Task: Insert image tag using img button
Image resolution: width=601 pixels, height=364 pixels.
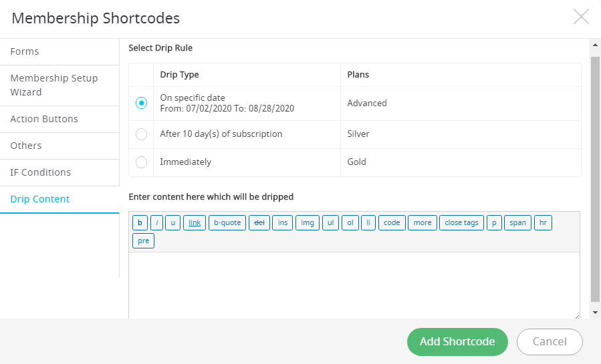Action: tap(308, 223)
